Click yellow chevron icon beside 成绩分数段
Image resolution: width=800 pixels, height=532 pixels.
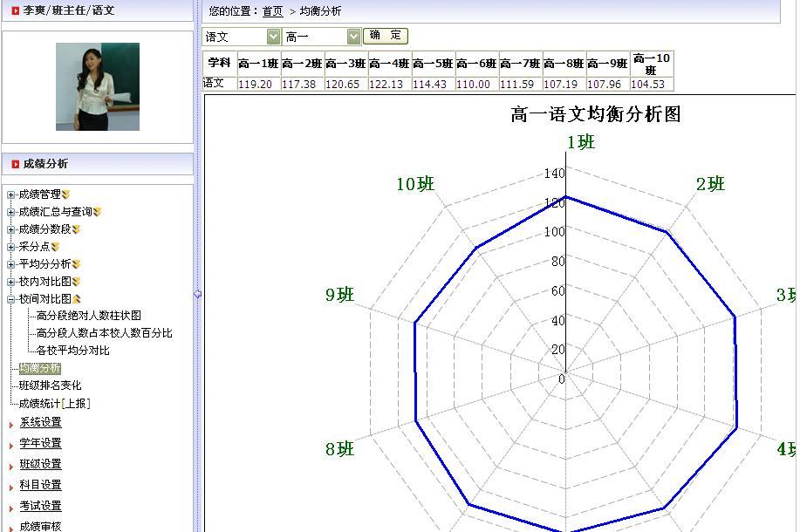[77, 229]
